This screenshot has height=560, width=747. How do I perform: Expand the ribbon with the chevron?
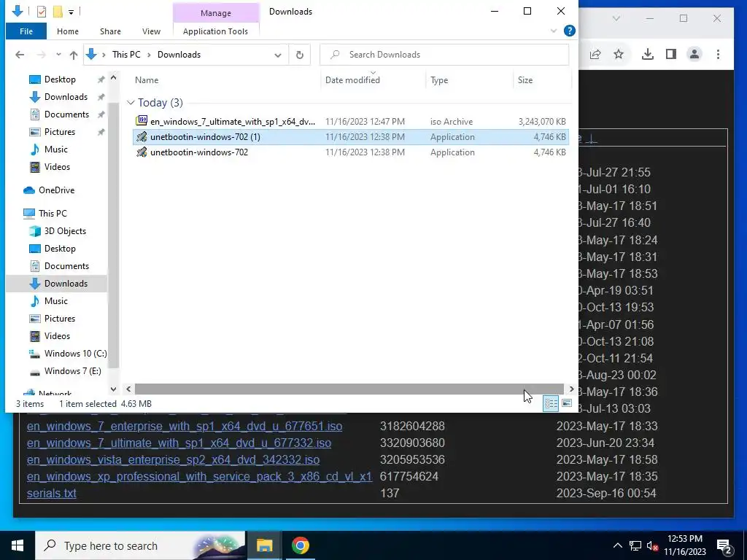pos(554,31)
